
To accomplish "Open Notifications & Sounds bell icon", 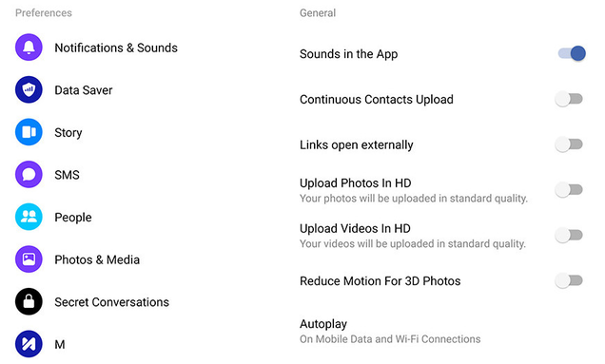I will coord(29,48).
